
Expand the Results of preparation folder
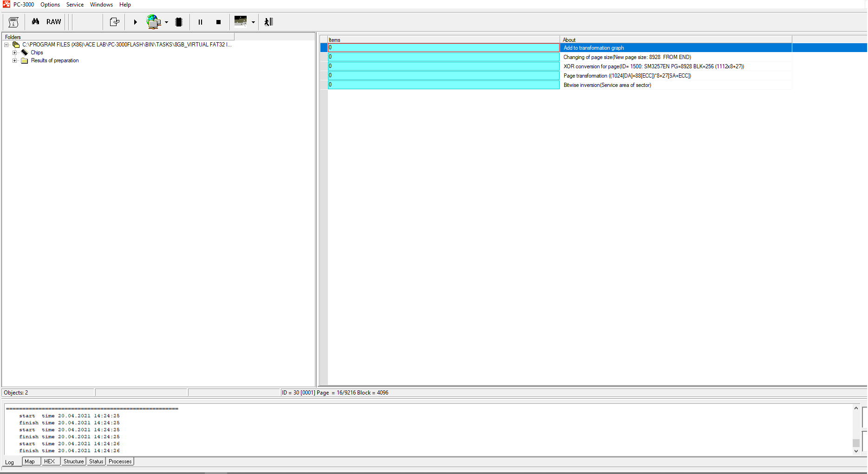(x=15, y=61)
